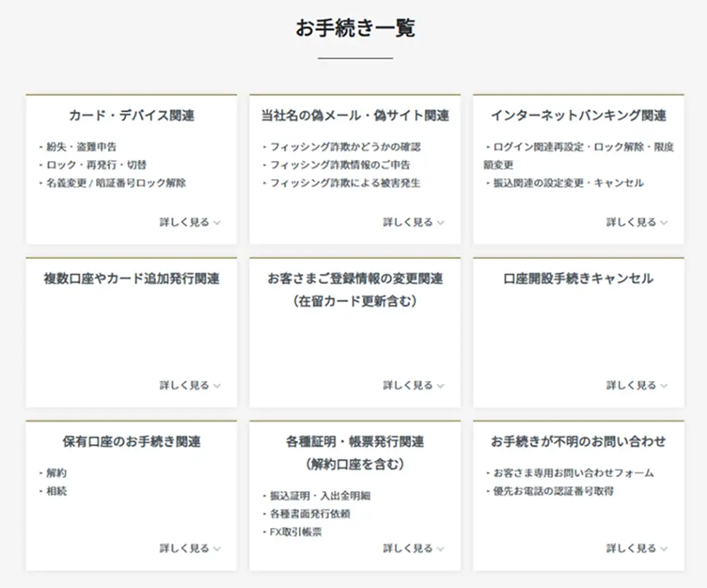
Task: Expand 詳しく見る under 当社名の偽メール・偽サイト関連
Action: point(413,222)
